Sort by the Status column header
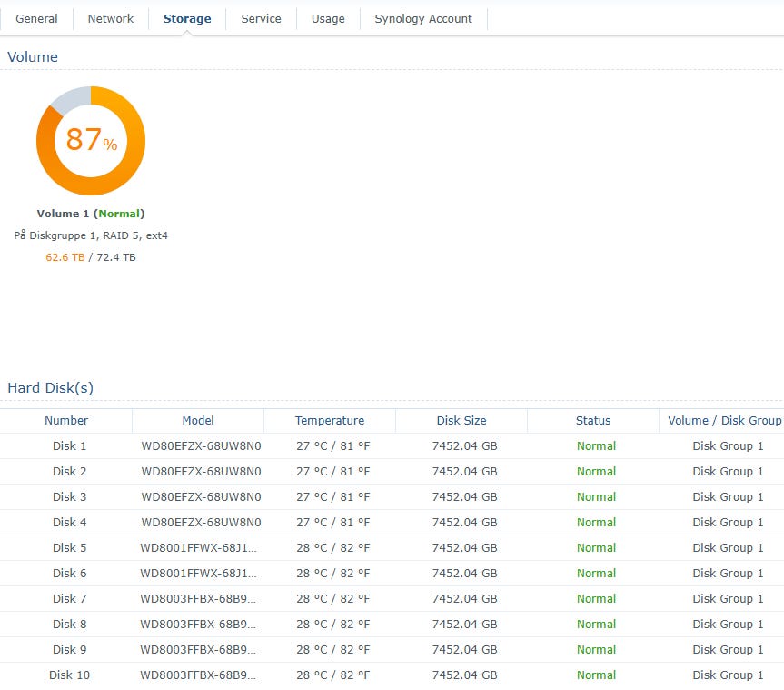The height and width of the screenshot is (690, 784). (593, 421)
